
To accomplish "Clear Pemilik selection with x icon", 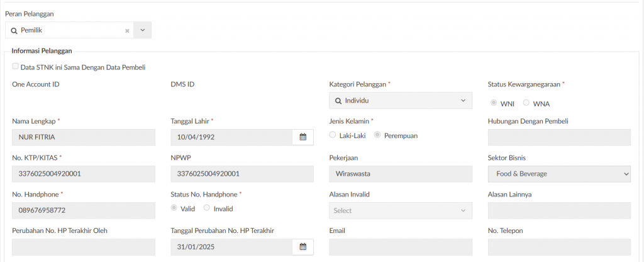I will [x=127, y=30].
